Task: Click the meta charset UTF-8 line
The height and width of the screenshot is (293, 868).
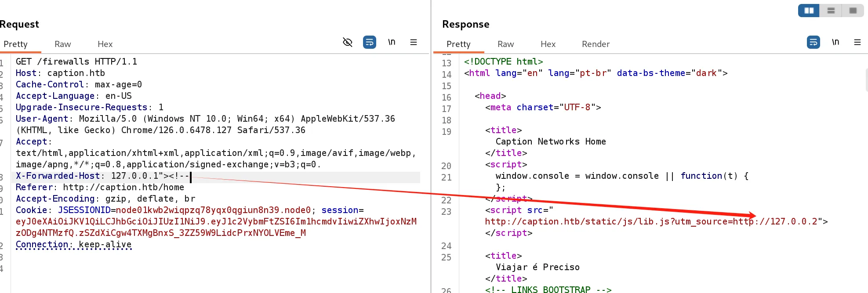Action: (x=543, y=107)
